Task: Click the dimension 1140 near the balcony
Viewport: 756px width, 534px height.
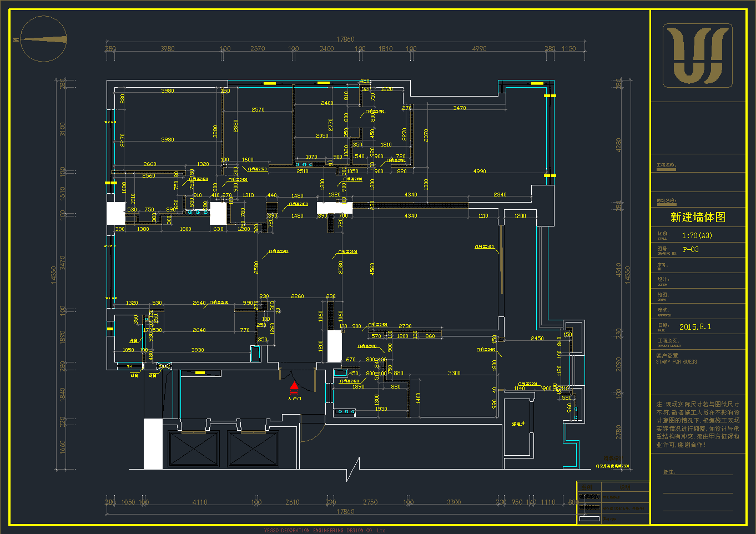Action: pos(519,389)
